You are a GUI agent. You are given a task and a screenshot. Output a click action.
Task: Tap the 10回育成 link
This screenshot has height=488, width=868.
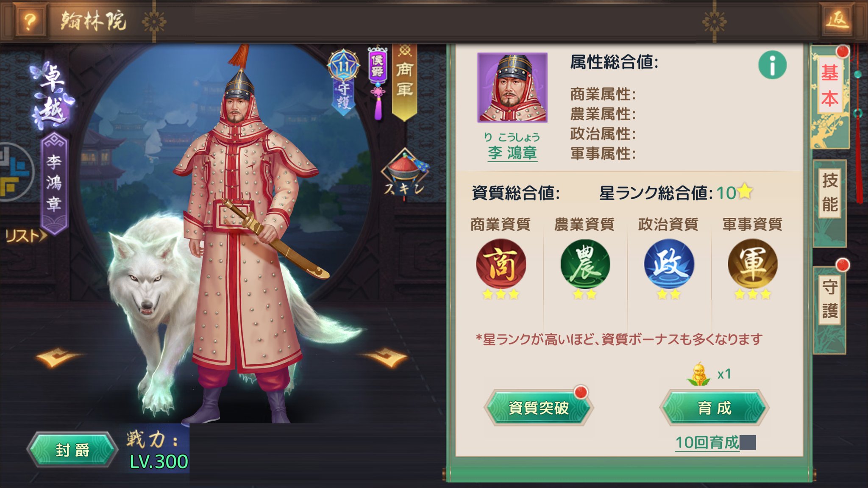coord(707,443)
